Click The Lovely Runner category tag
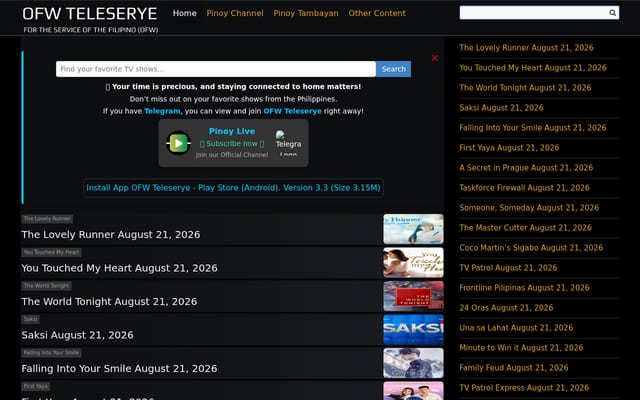 [47, 219]
